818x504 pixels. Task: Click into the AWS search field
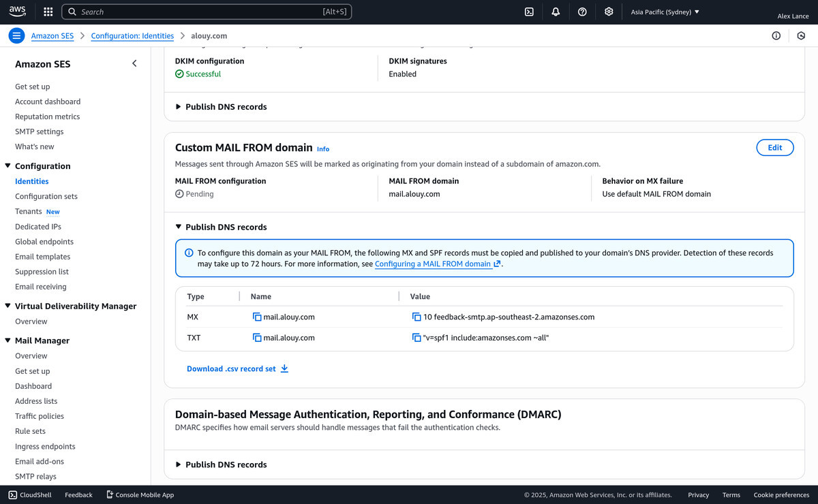[x=204, y=12]
